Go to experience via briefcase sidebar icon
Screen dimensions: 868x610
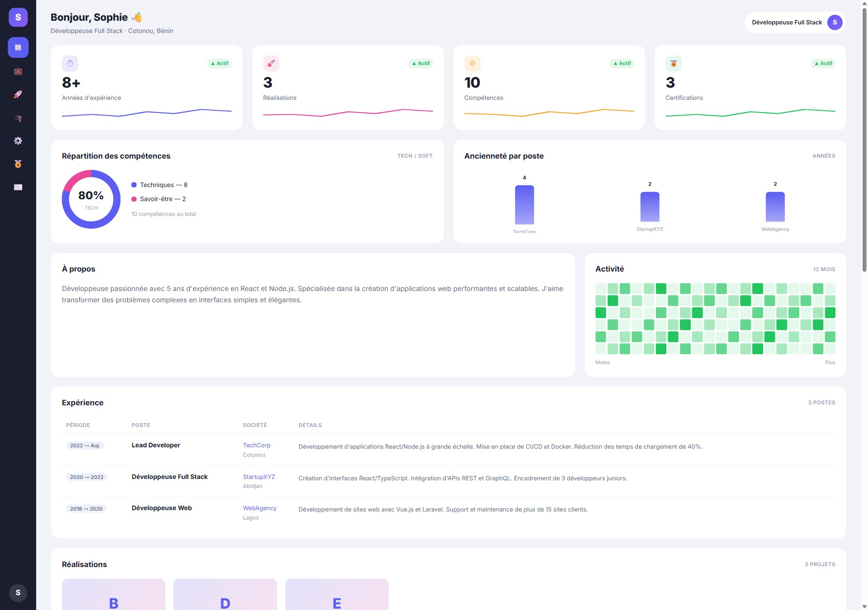coord(18,71)
